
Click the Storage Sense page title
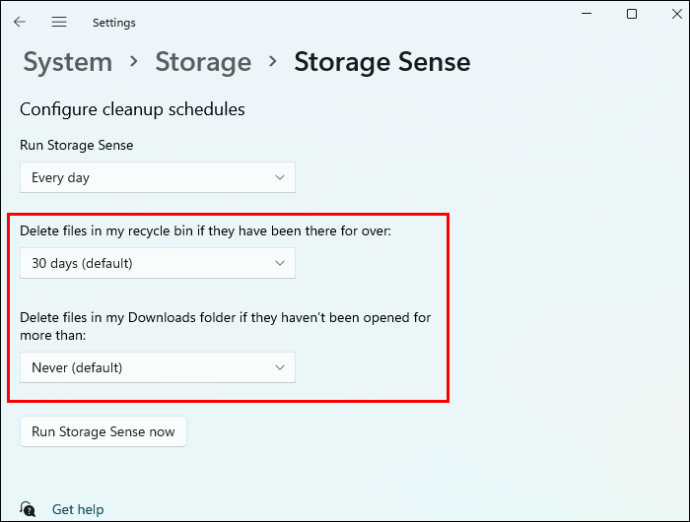point(382,62)
